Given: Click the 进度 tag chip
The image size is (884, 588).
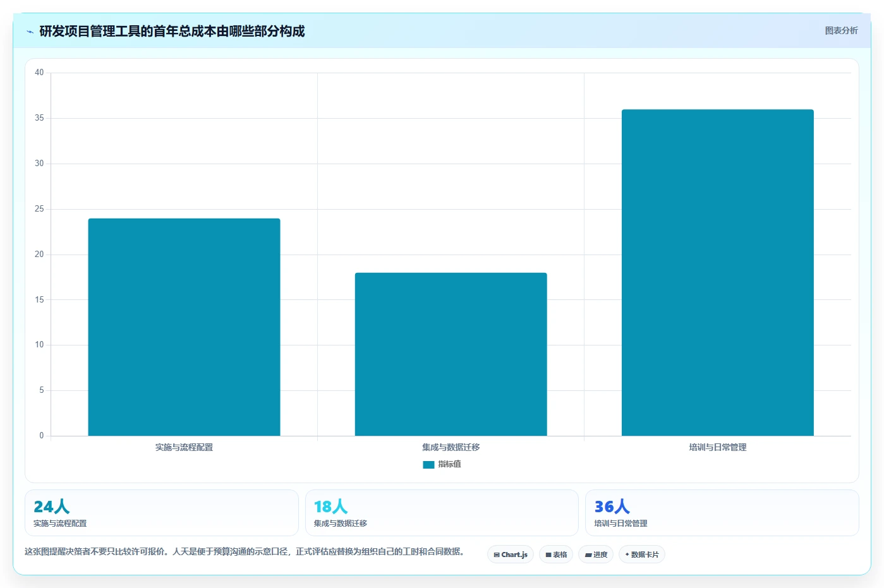Looking at the screenshot, I should pos(596,555).
